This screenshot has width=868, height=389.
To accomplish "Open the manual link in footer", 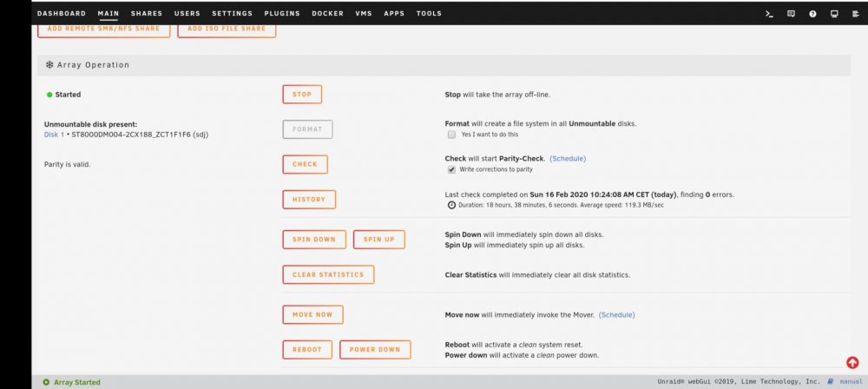I will (x=851, y=382).
